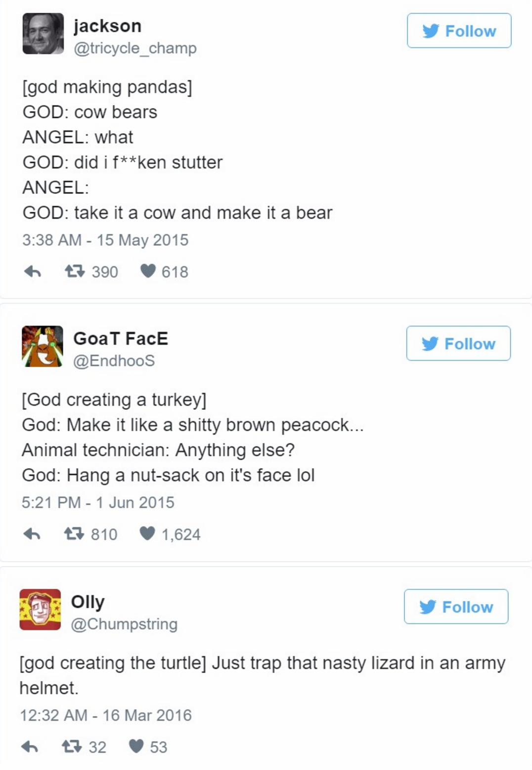The height and width of the screenshot is (770, 532).
Task: Follow Olly @Chumpstring
Action: tap(456, 607)
